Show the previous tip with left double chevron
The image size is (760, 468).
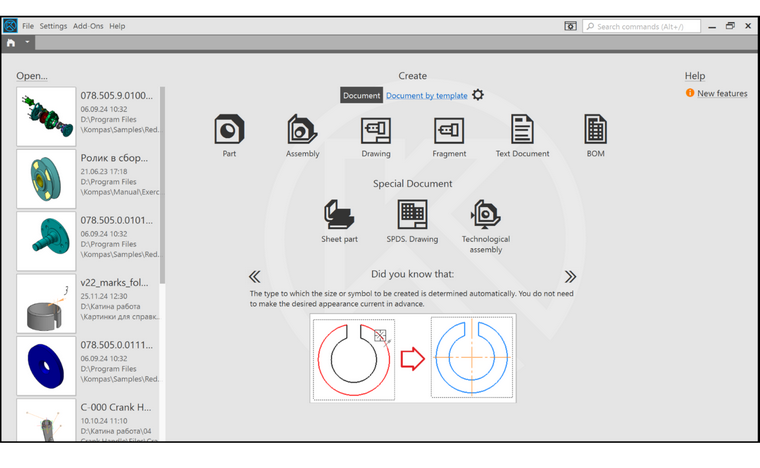point(255,276)
